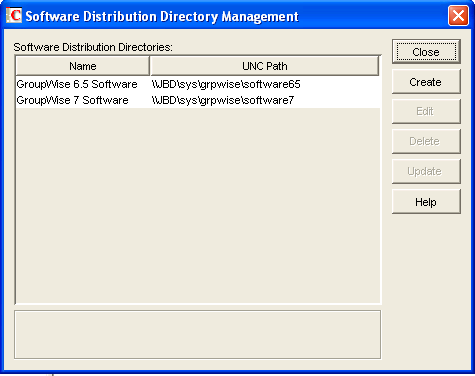
Task: Click the Close button
Action: pos(426,52)
